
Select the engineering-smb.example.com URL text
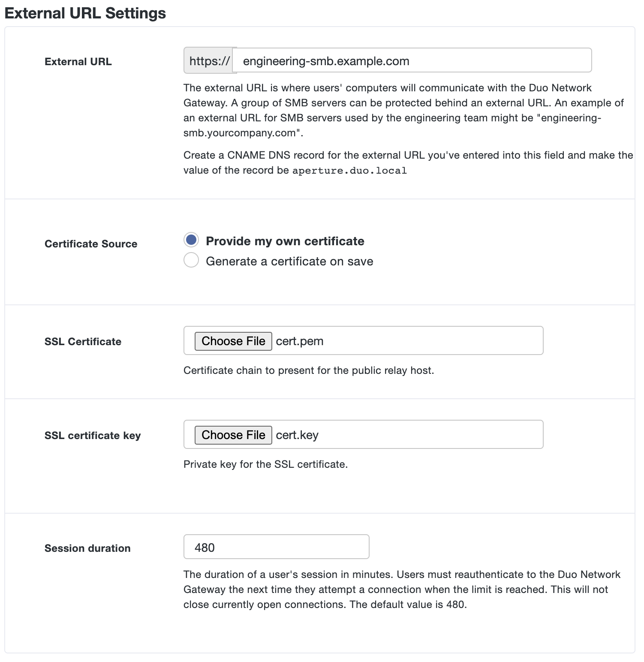326,60
